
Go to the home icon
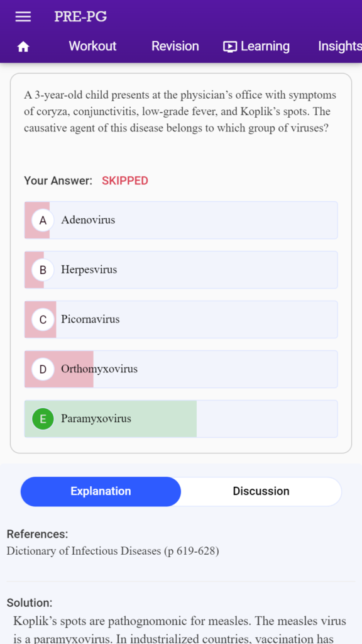[23, 47]
